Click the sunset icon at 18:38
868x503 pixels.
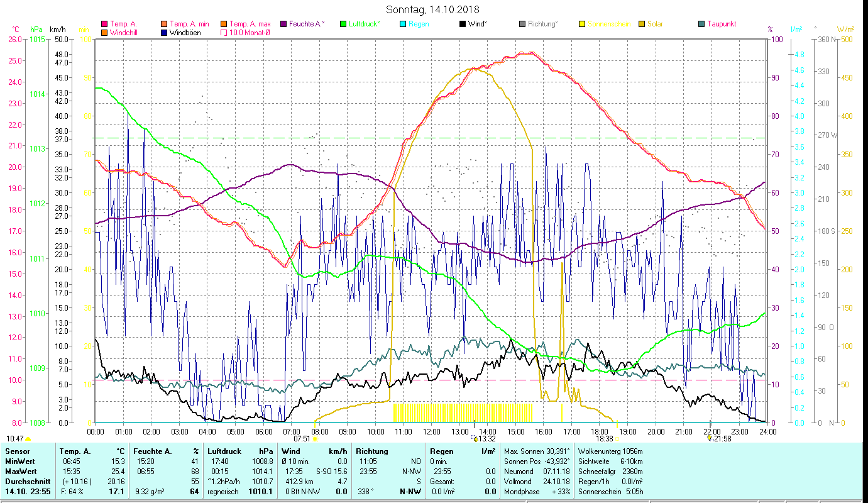point(617,439)
